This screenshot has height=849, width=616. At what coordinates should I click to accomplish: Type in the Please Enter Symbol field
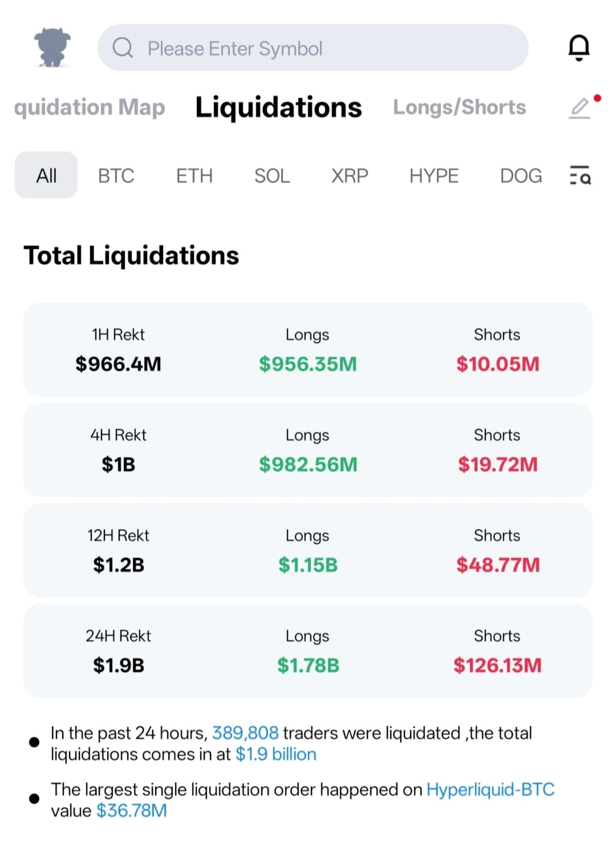[x=322, y=48]
